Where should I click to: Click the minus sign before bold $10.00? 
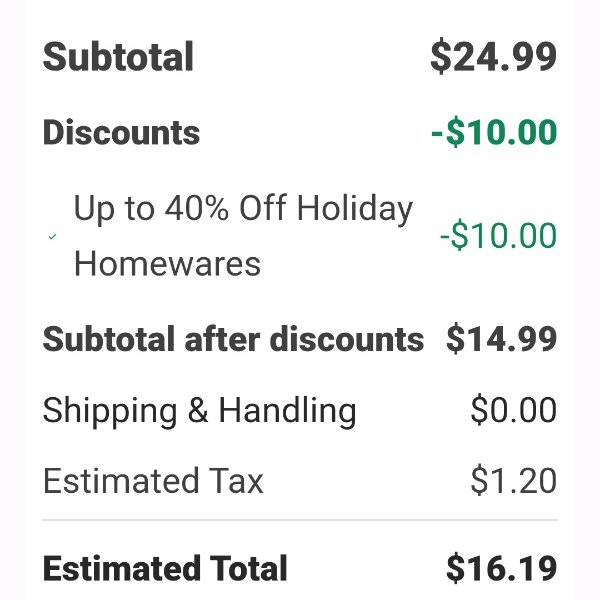pyautogui.click(x=437, y=134)
